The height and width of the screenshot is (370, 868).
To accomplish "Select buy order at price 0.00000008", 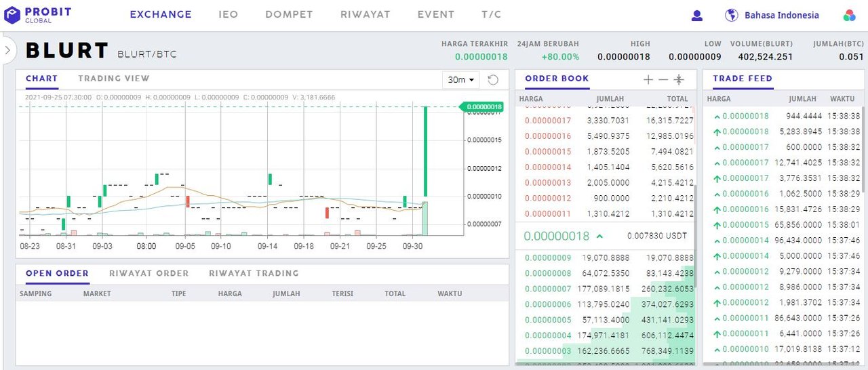I will [605, 274].
